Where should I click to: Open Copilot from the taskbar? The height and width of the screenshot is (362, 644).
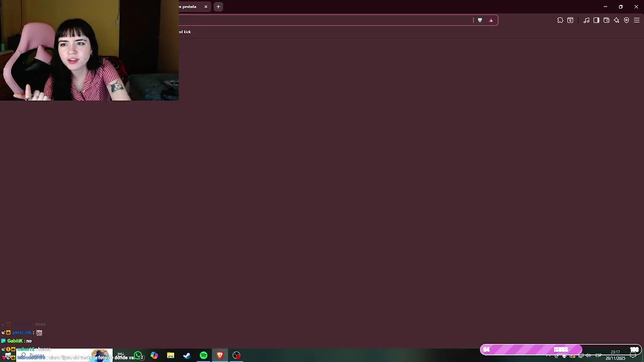(x=154, y=355)
